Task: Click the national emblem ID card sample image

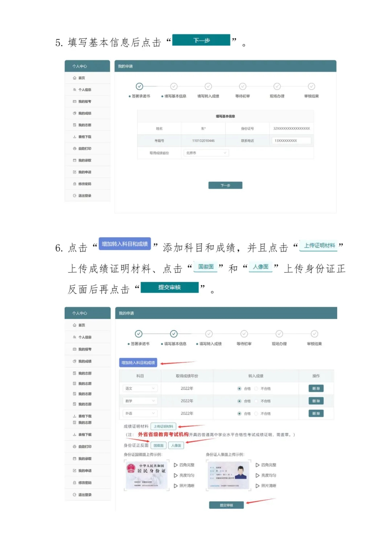Action: pos(147,475)
